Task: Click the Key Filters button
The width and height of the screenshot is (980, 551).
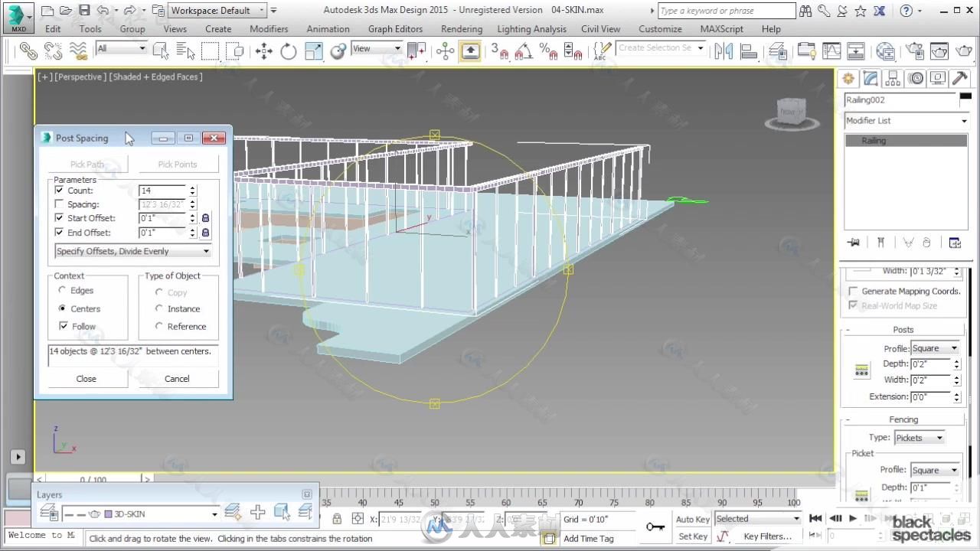Action: tap(767, 536)
